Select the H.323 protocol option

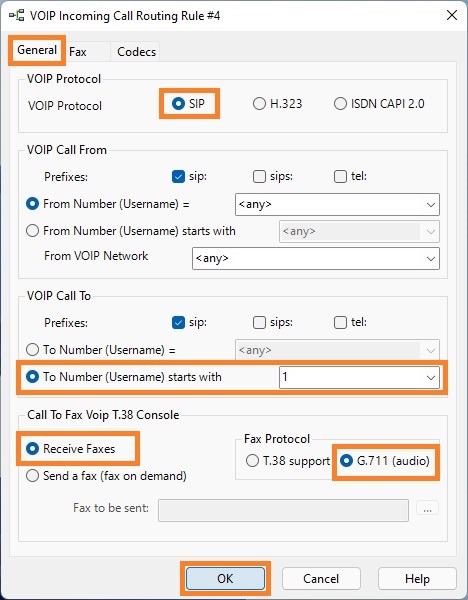pyautogui.click(x=277, y=104)
